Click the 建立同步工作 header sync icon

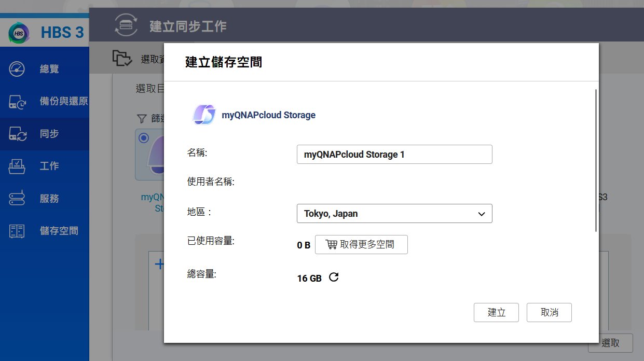pyautogui.click(x=126, y=25)
